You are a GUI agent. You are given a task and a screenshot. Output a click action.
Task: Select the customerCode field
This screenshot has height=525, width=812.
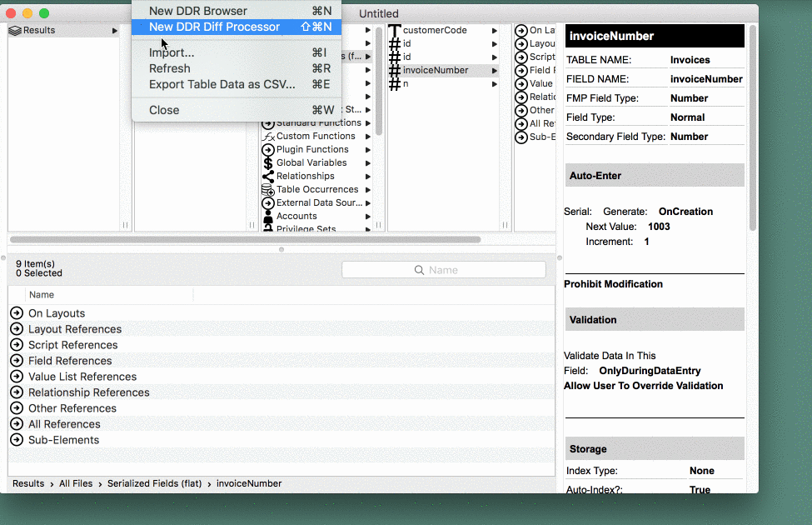click(x=435, y=30)
